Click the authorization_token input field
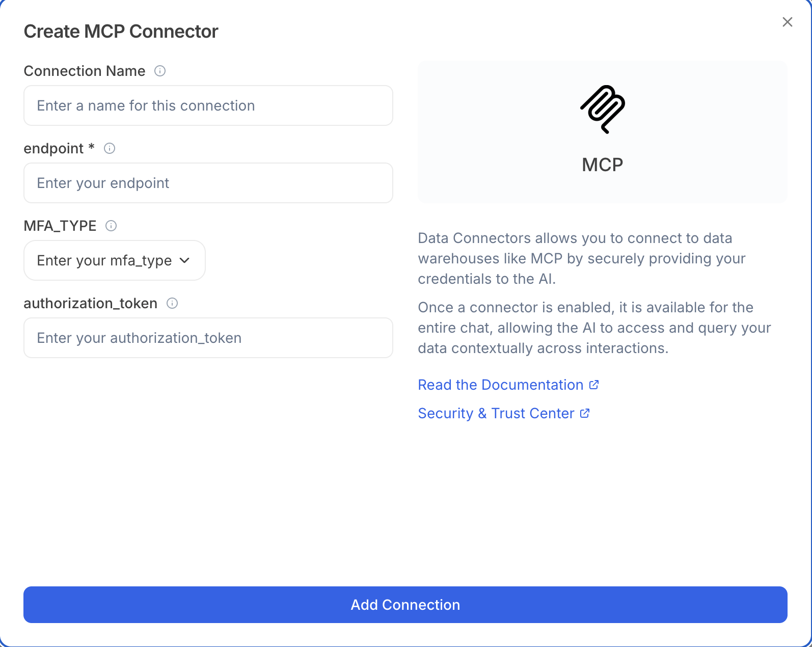 click(208, 338)
